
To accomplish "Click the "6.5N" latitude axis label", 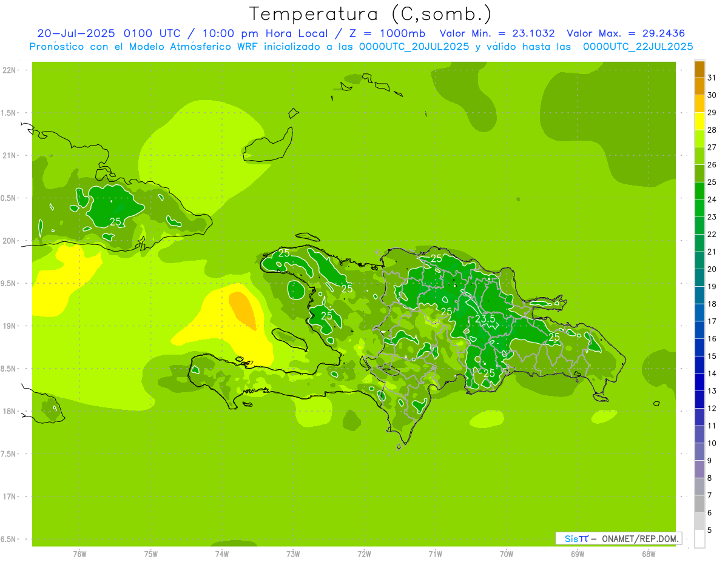I will [8, 540].
